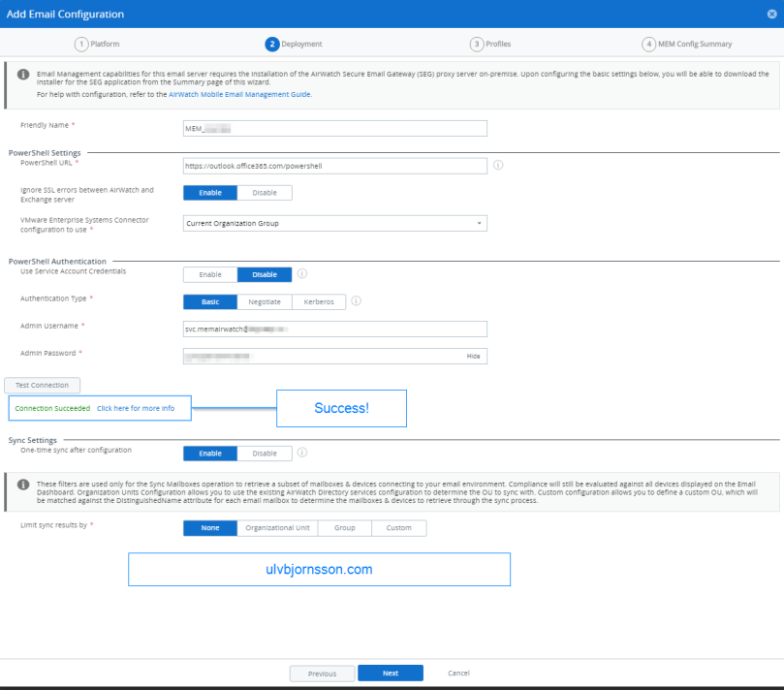Click the info icon next to one-time sync toggle
This screenshot has width=784, height=690.
click(x=301, y=453)
